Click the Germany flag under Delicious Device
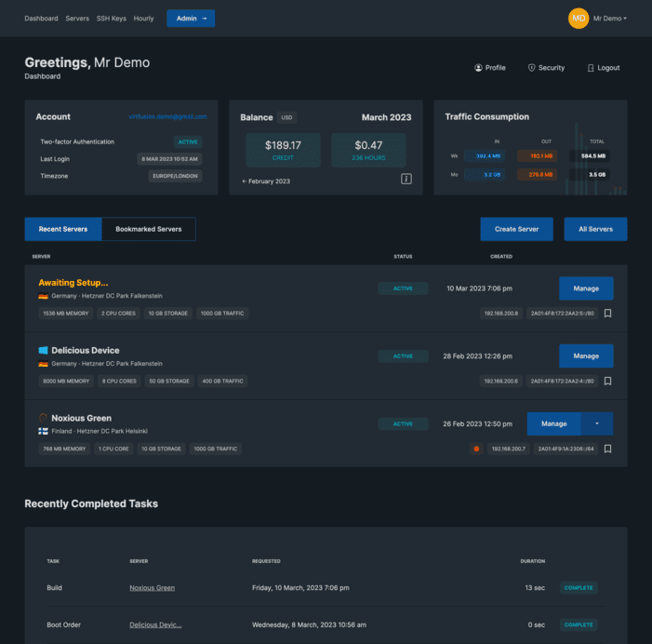The image size is (652, 644). (x=43, y=364)
